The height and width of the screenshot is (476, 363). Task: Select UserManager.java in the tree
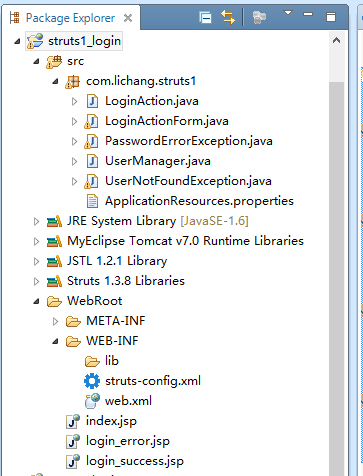(158, 161)
